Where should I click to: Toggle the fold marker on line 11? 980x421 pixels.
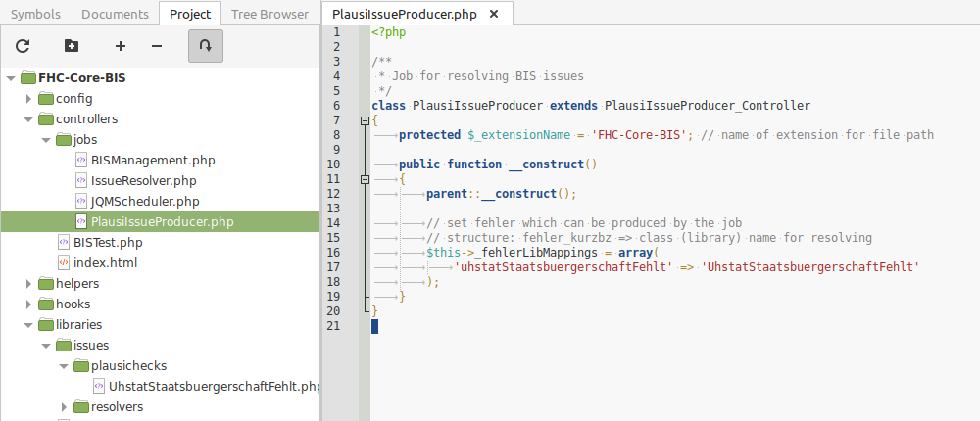[365, 179]
